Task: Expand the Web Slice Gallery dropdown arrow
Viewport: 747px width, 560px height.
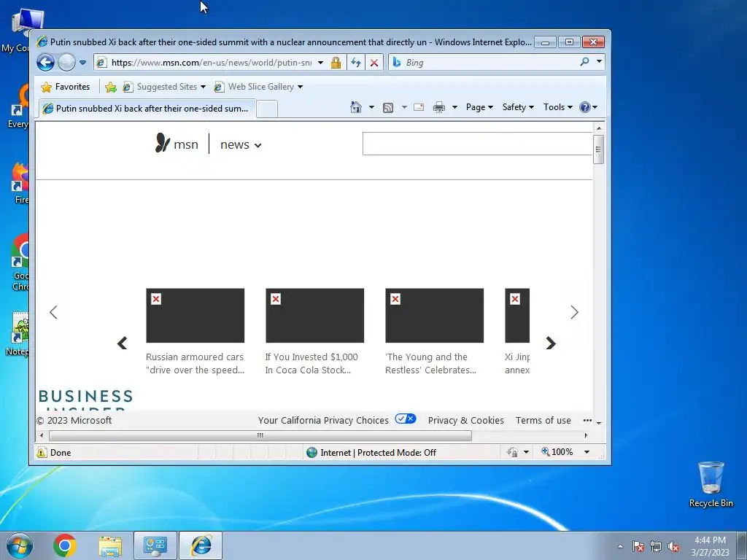Action: point(300,87)
